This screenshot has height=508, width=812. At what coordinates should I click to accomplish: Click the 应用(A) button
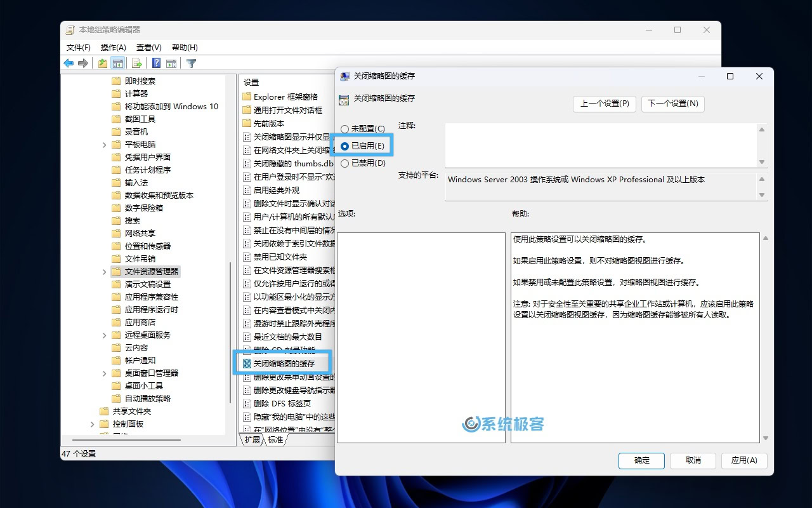(744, 460)
